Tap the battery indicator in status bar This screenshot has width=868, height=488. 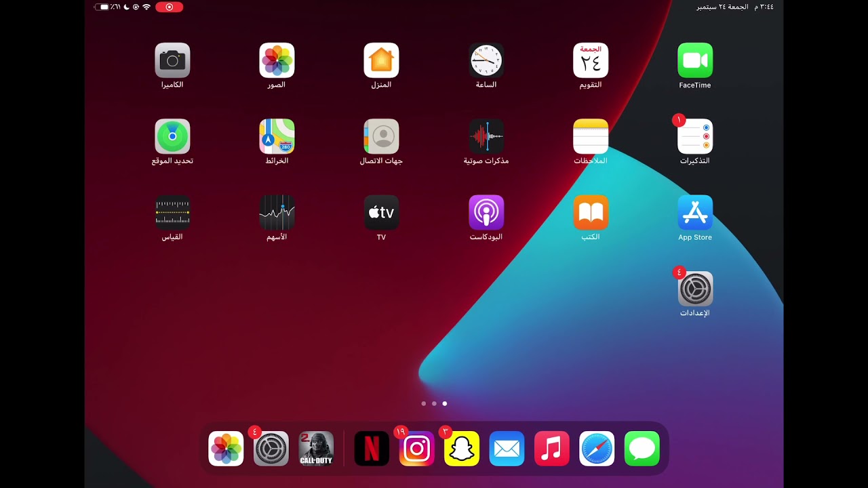[102, 7]
